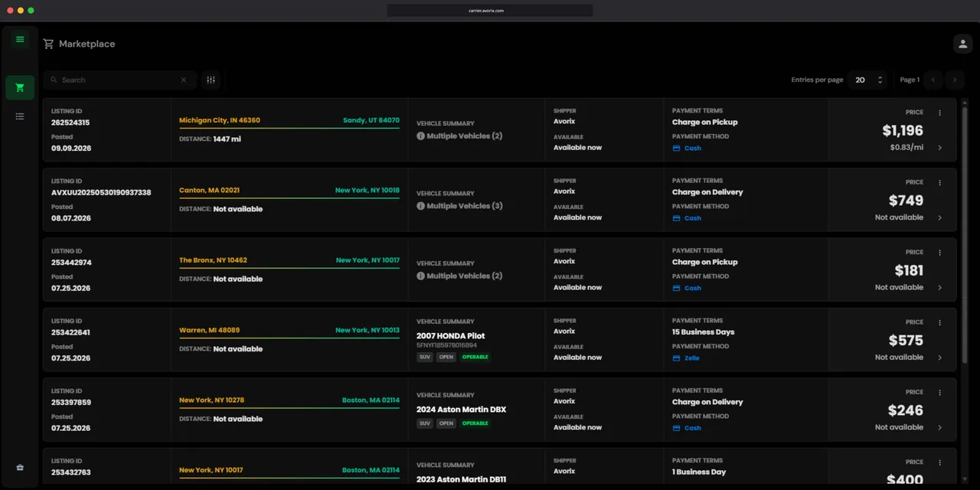Clear the search field with the X icon
The height and width of the screenshot is (490, 980).
pyautogui.click(x=184, y=80)
